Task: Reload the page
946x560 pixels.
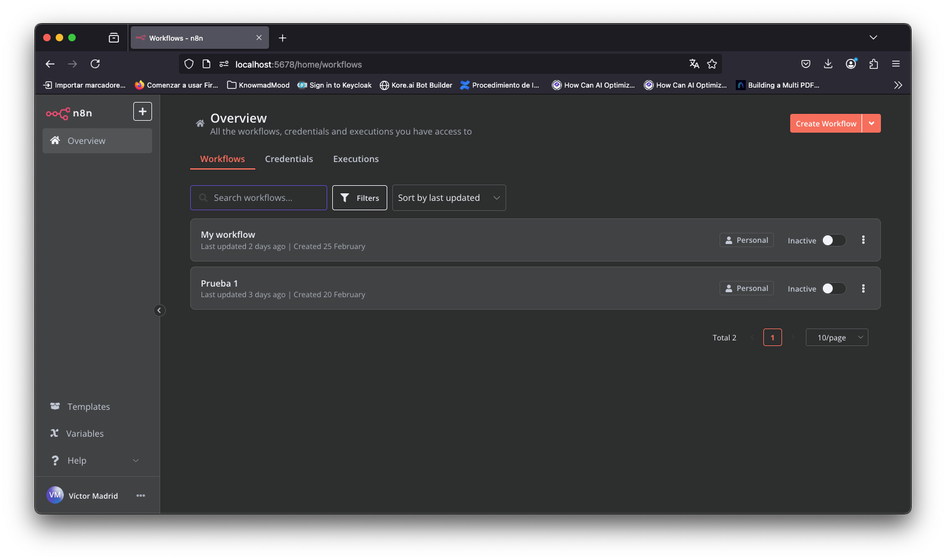Action: 95,64
